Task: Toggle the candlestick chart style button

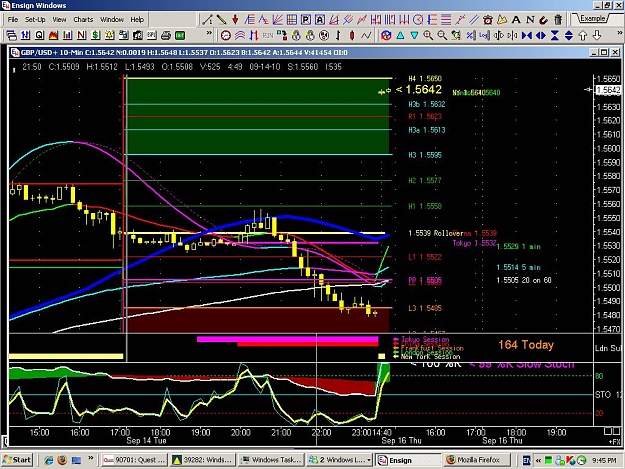Action: click(x=352, y=35)
